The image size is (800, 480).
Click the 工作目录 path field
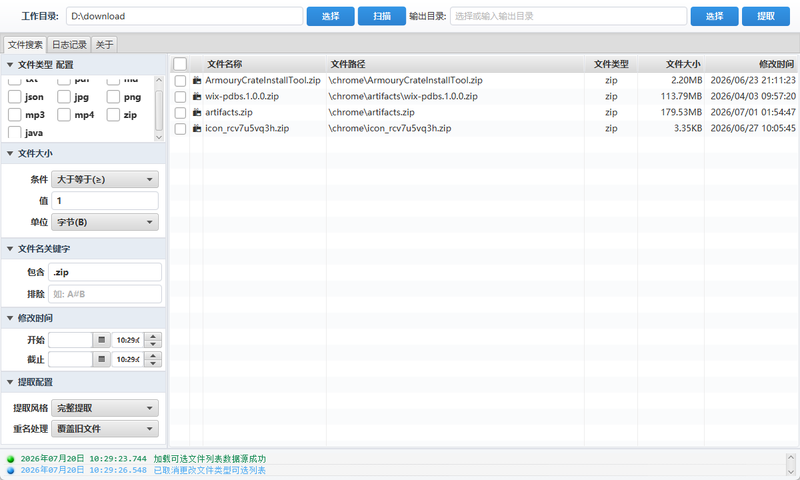coord(185,16)
